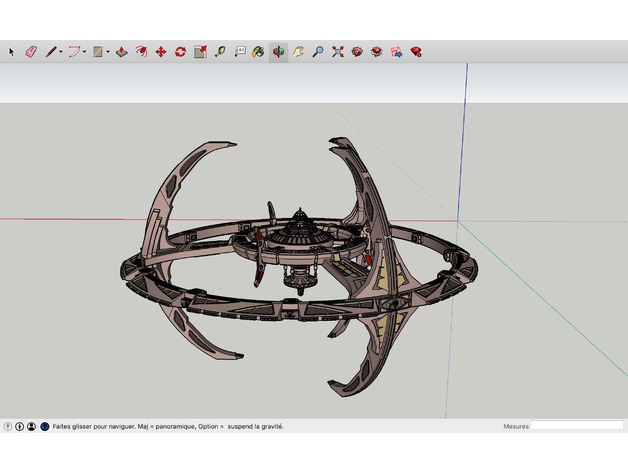
Task: Pick the Scale tool
Action: pyautogui.click(x=200, y=51)
